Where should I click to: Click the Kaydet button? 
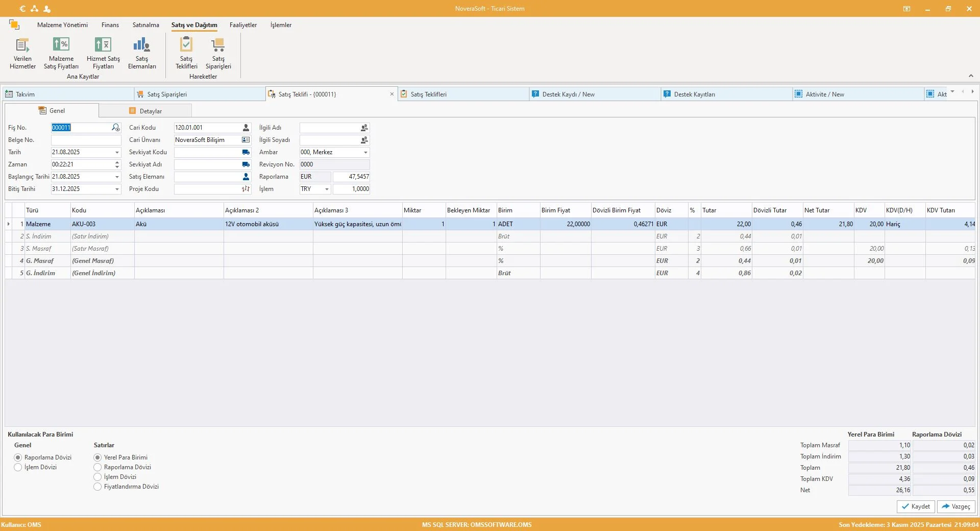coord(916,506)
